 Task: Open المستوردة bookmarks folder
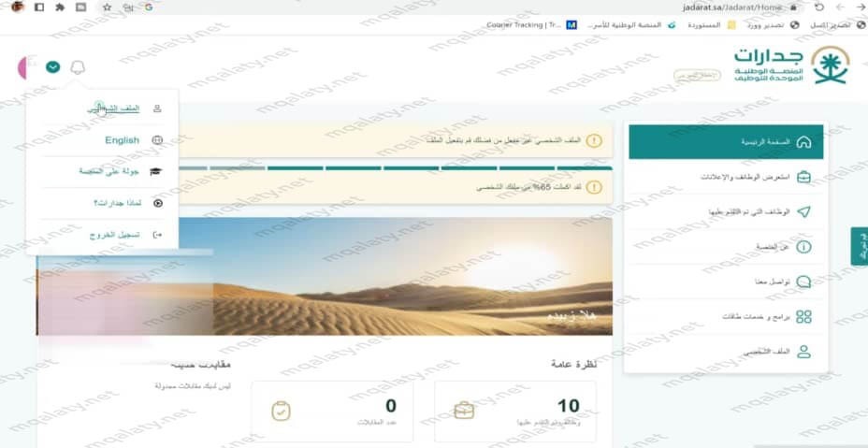pos(712,25)
